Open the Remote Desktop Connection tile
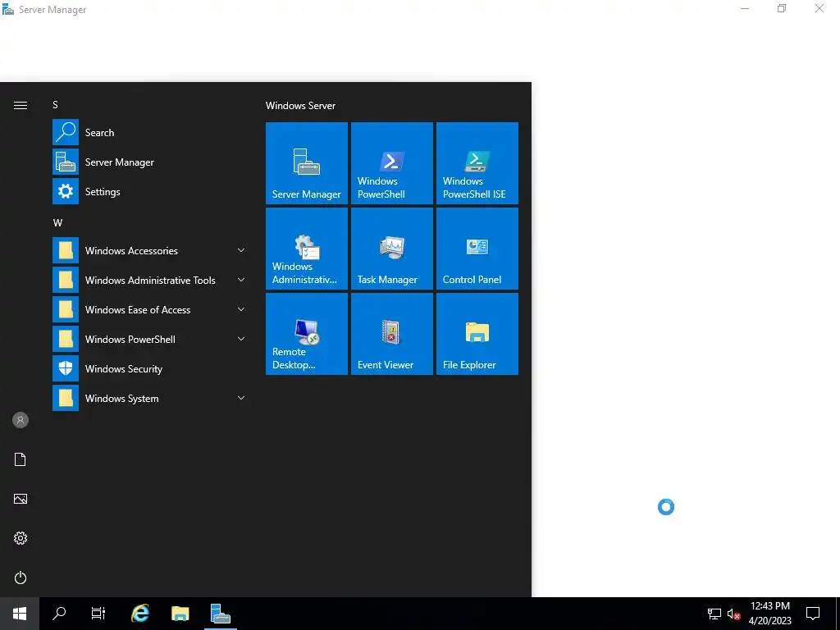840x630 pixels. (x=307, y=333)
